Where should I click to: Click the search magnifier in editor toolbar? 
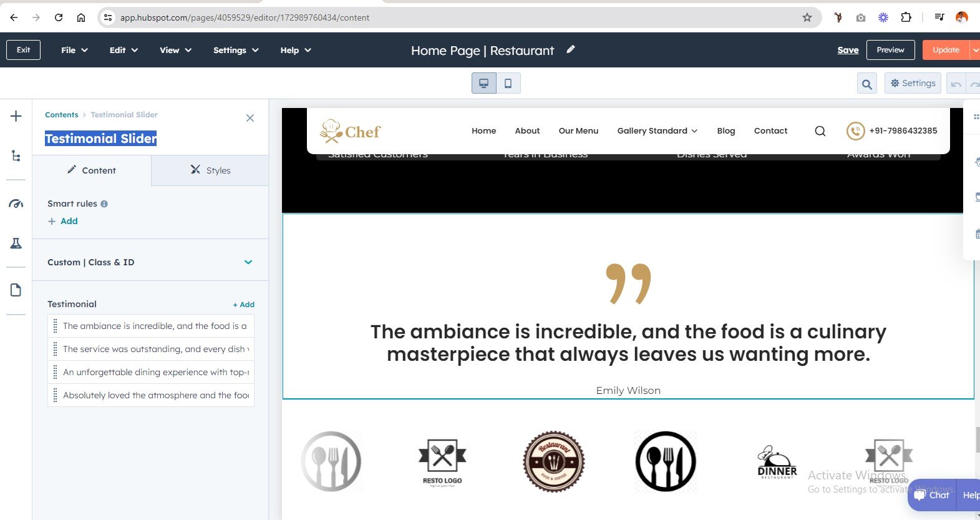click(x=866, y=84)
